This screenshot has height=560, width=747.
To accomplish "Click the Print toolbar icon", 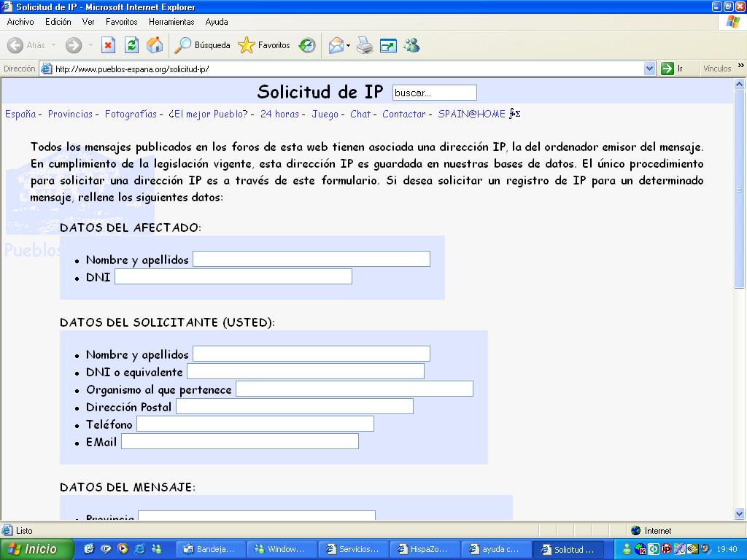I will pos(365,45).
